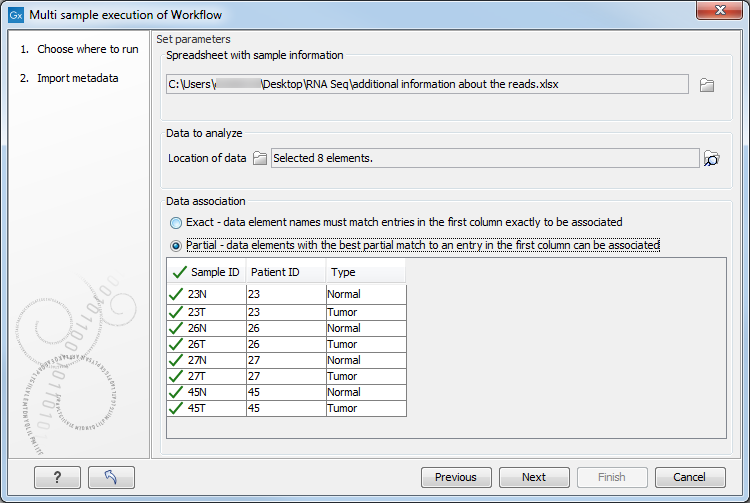This screenshot has height=503, width=750.
Task: Click the Type column header
Action: [x=365, y=272]
